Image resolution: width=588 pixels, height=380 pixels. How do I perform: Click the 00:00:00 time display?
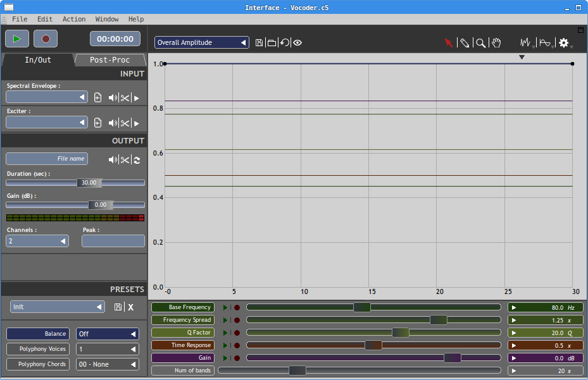point(115,39)
